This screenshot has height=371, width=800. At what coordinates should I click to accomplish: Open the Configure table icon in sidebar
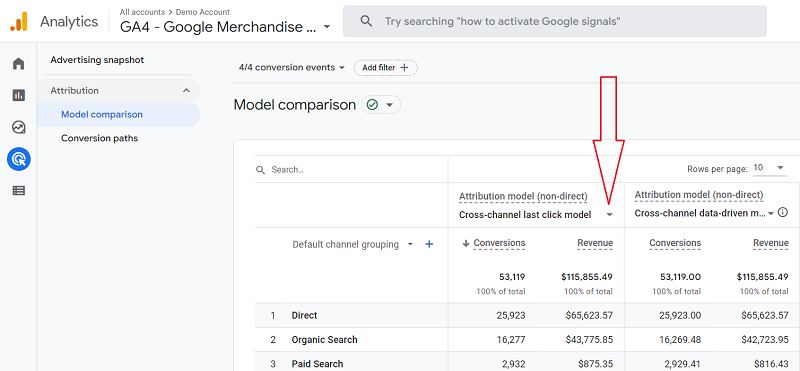(x=19, y=191)
